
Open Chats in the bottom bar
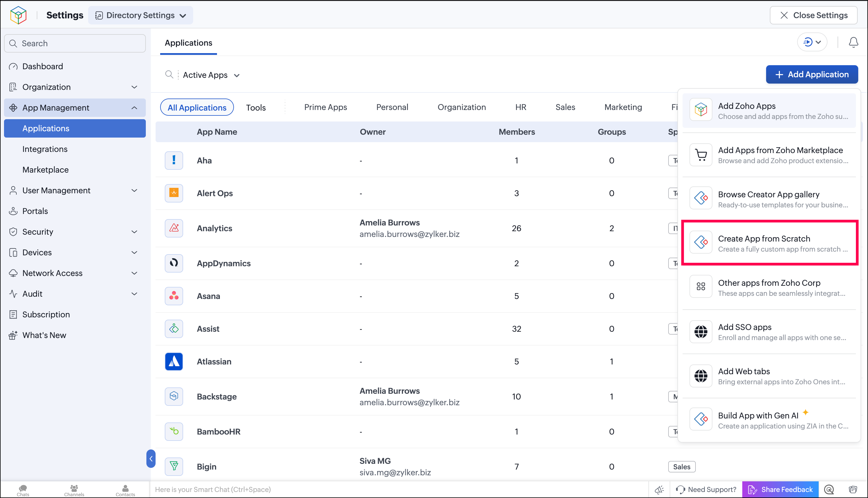click(23, 490)
